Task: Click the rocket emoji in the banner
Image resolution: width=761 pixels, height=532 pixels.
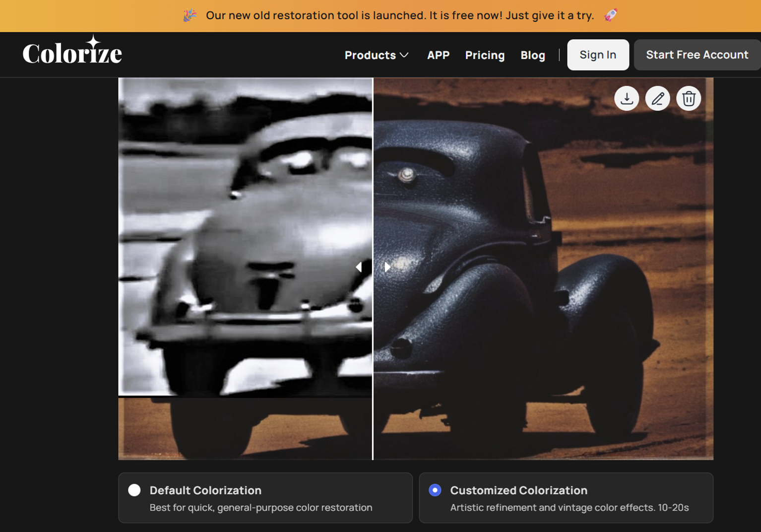Action: [611, 15]
